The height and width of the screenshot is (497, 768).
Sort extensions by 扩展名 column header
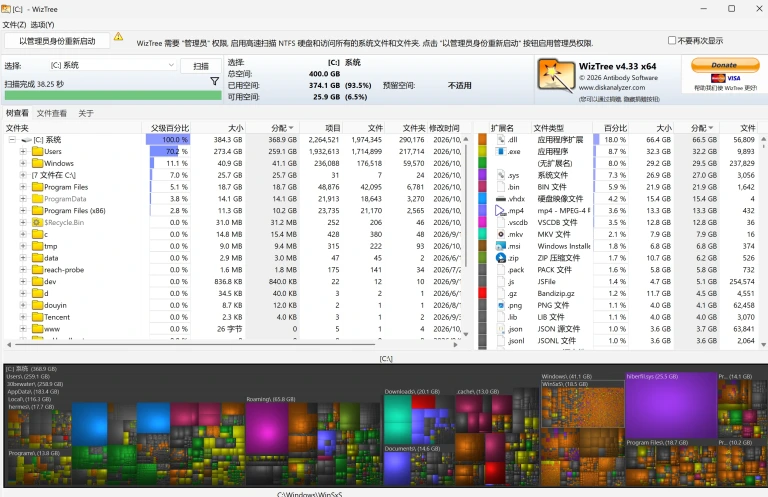(504, 128)
